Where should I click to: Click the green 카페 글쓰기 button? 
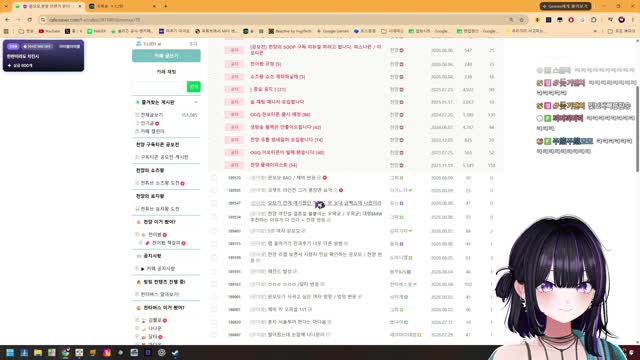click(166, 56)
